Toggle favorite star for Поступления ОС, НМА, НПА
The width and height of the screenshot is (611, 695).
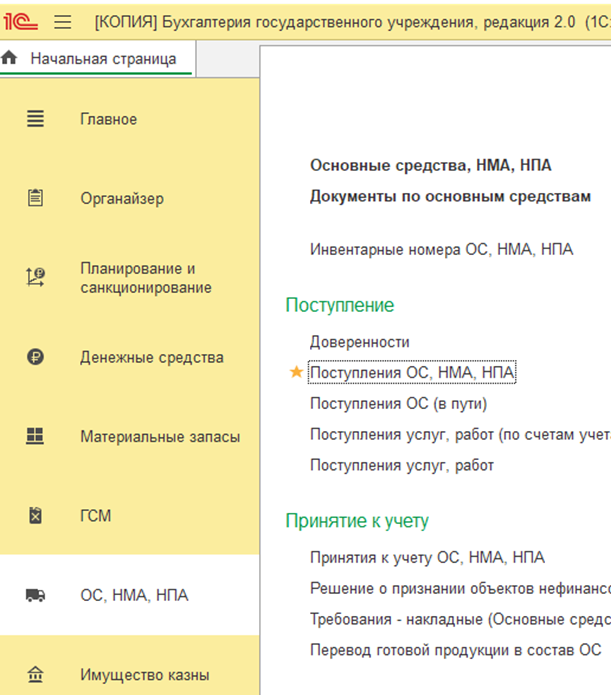click(296, 372)
